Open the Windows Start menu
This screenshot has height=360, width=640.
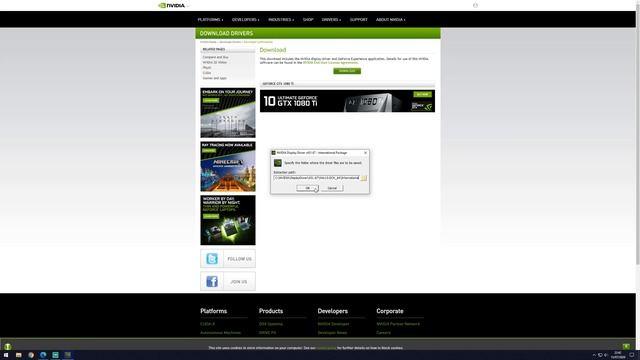pos(6,355)
